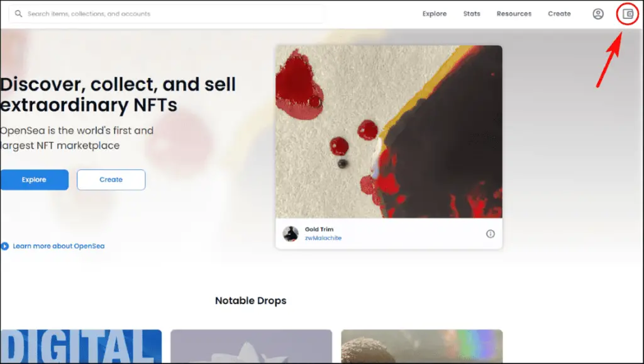Open the Resources menu
Viewport: 644px width, 364px height.
coord(514,14)
